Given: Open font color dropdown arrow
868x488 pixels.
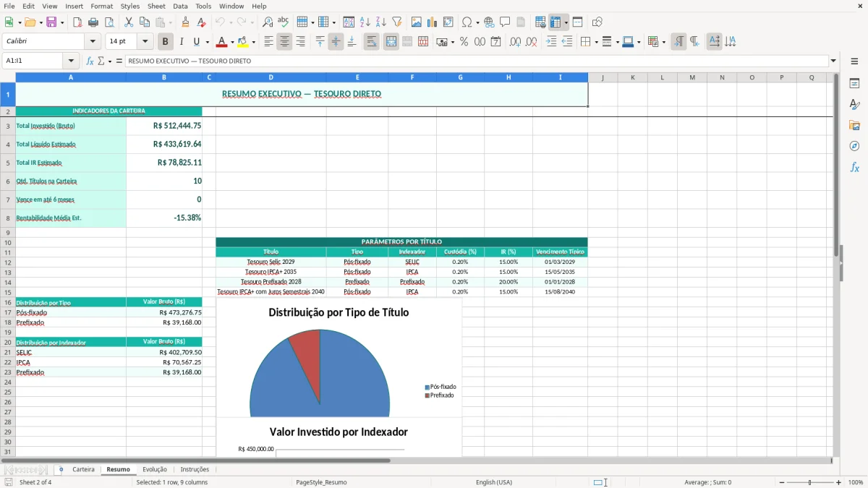Looking at the screenshot, I should coord(232,42).
